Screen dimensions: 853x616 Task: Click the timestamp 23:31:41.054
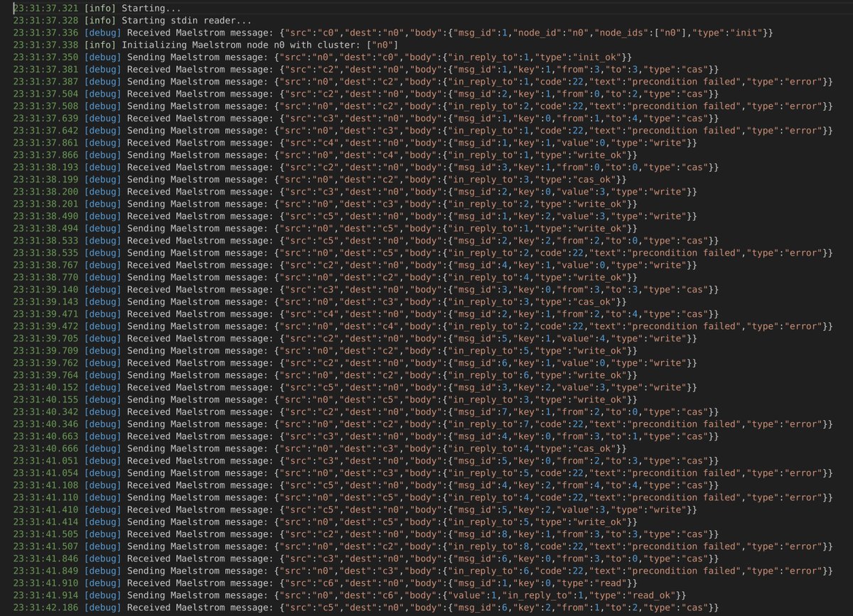pyautogui.click(x=46, y=472)
